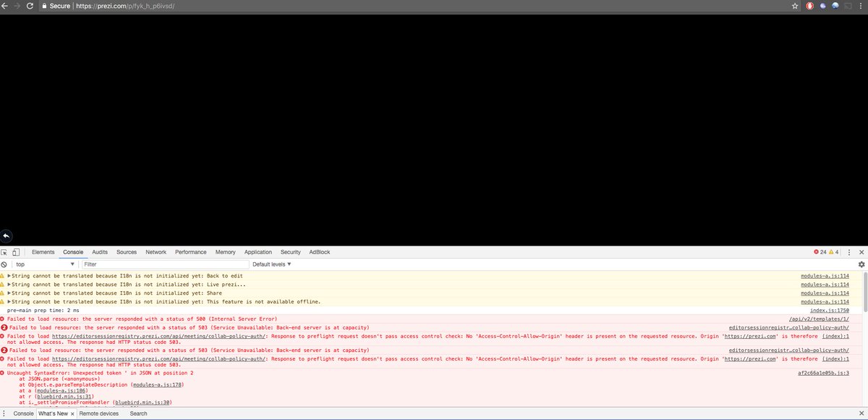This screenshot has height=420, width=868.
Task: Open the Search drawer tab
Action: (x=138, y=413)
